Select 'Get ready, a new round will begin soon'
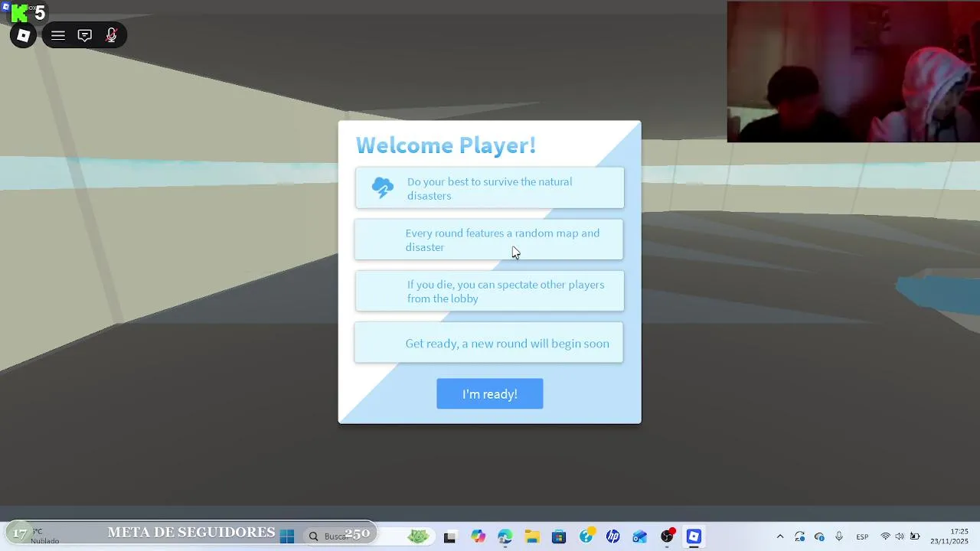 (x=488, y=343)
